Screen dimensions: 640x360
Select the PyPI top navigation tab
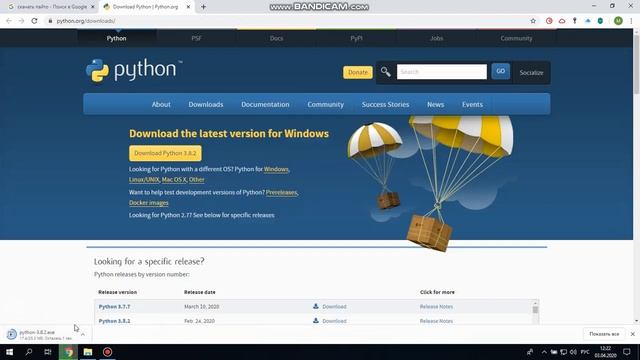[x=356, y=38]
